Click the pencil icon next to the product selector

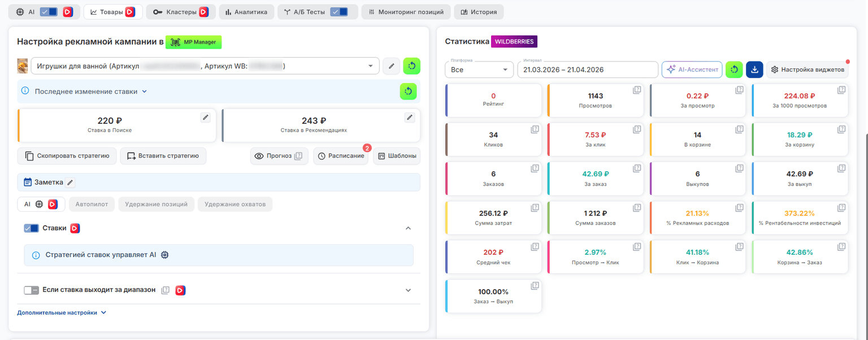click(391, 66)
